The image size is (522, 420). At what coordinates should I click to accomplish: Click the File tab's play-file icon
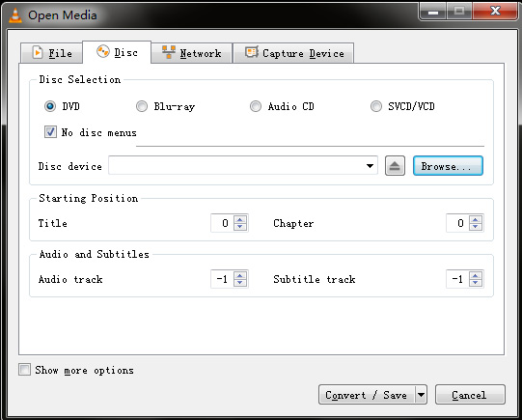38,53
